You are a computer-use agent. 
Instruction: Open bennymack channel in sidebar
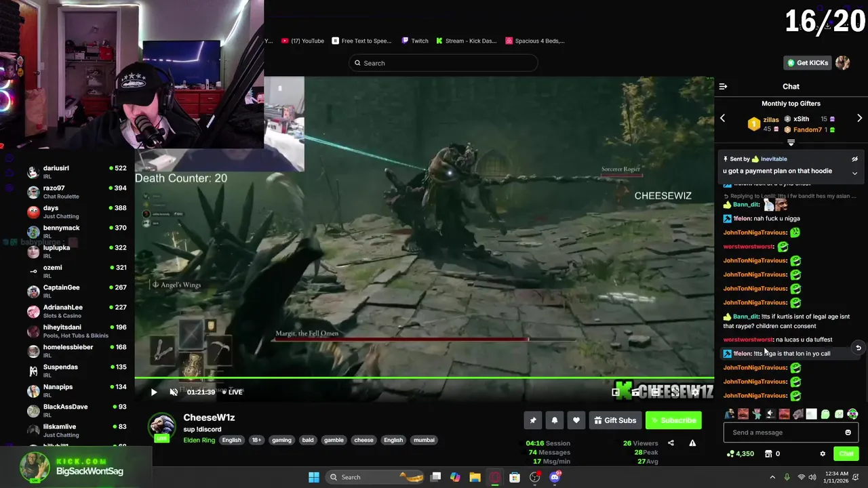click(77, 231)
